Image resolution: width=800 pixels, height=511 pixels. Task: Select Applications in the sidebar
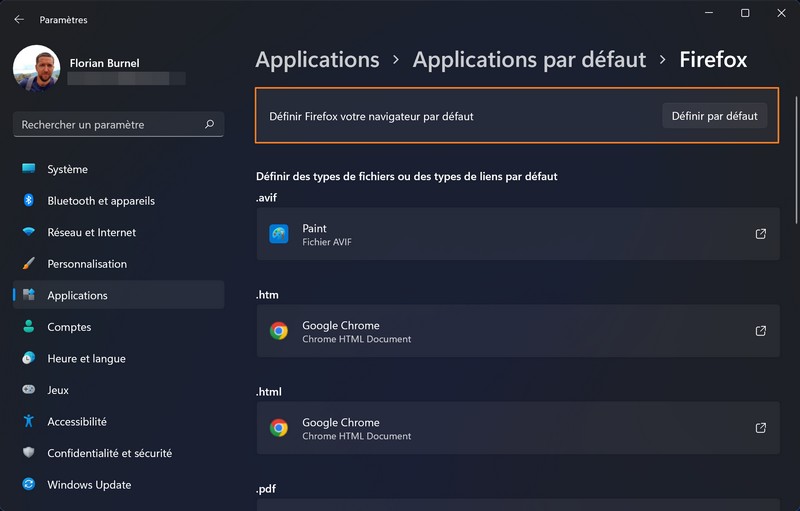(x=118, y=295)
